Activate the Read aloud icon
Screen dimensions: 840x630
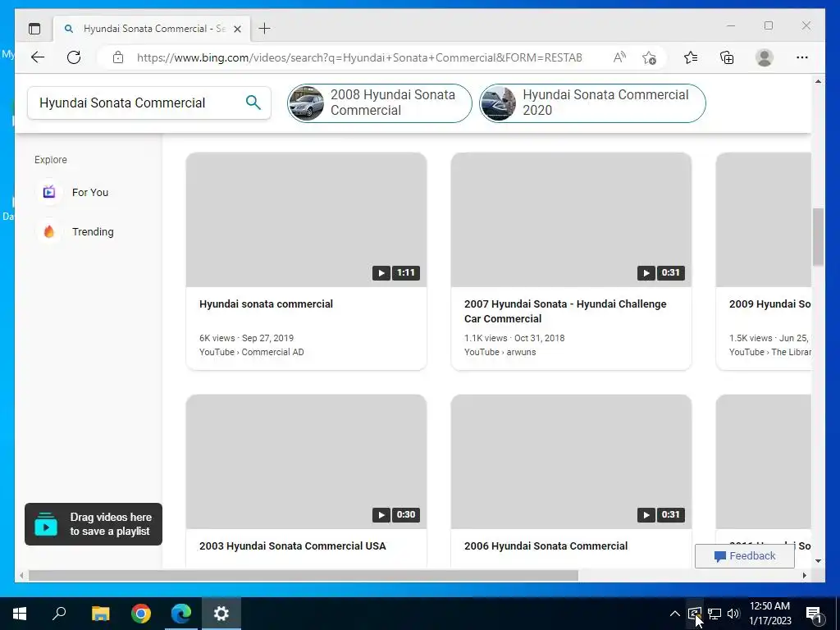tap(619, 57)
